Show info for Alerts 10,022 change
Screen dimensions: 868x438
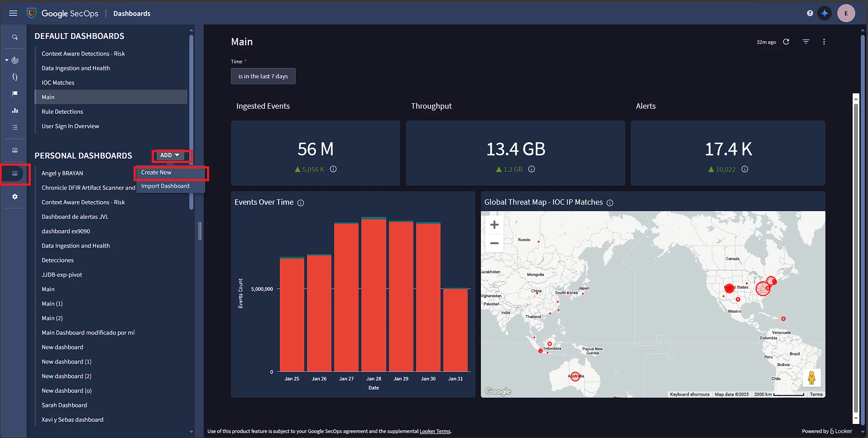[x=745, y=169]
